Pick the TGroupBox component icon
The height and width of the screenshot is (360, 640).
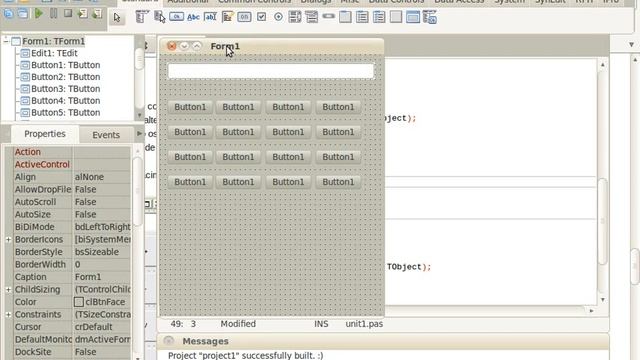345,17
